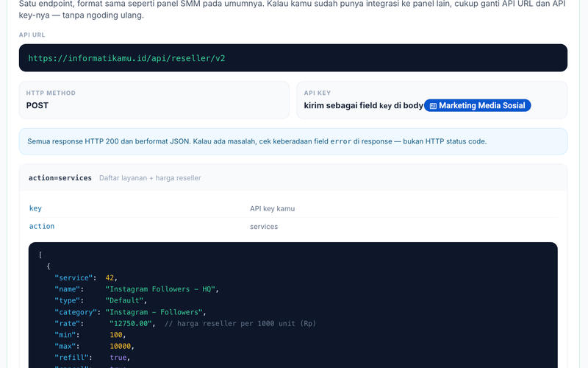Click the "max" JSON key
Image resolution: width=588 pixels, height=368 pixels.
tap(65, 346)
